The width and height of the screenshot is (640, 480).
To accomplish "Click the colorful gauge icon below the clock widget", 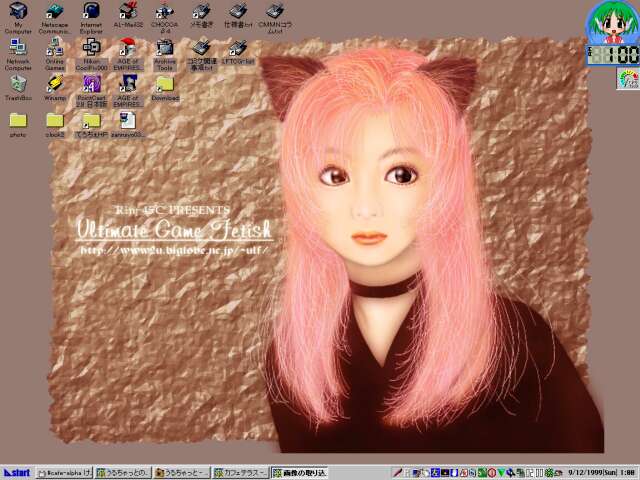I will (627, 80).
